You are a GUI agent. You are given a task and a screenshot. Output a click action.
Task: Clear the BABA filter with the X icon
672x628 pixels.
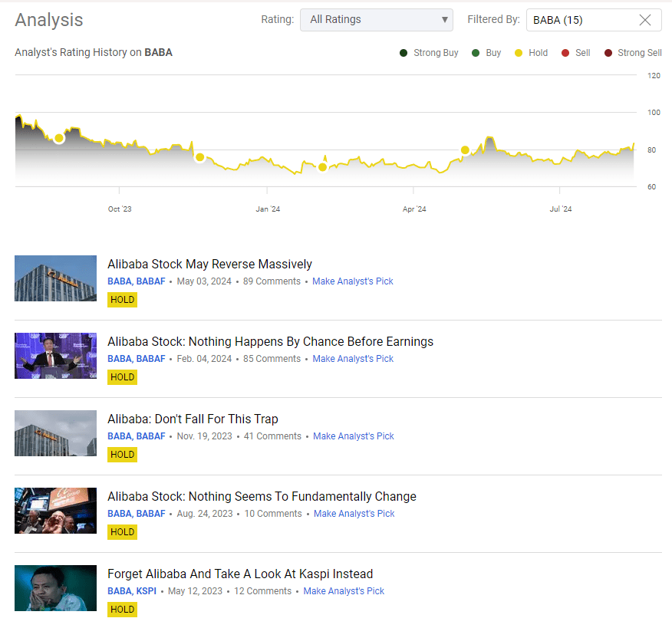[x=645, y=20]
